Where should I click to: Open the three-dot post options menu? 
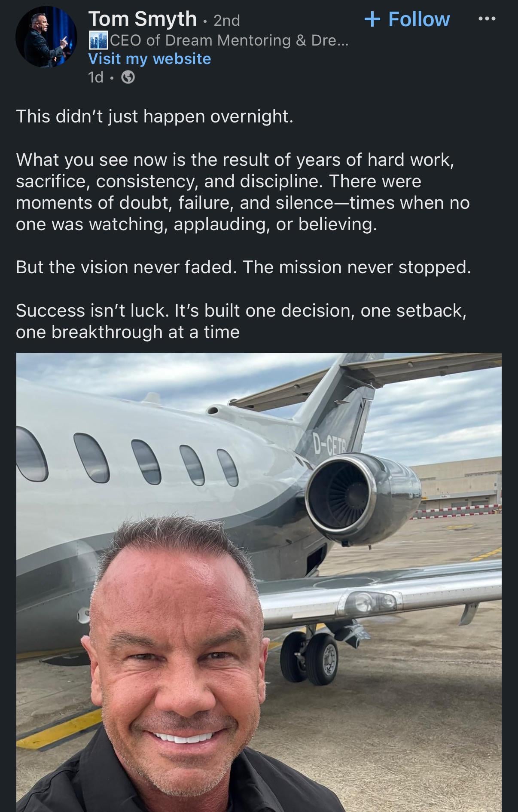point(487,18)
